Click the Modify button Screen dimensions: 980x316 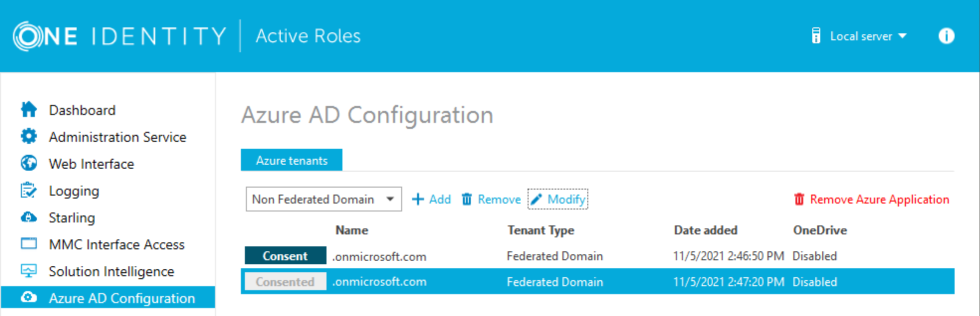(x=558, y=199)
